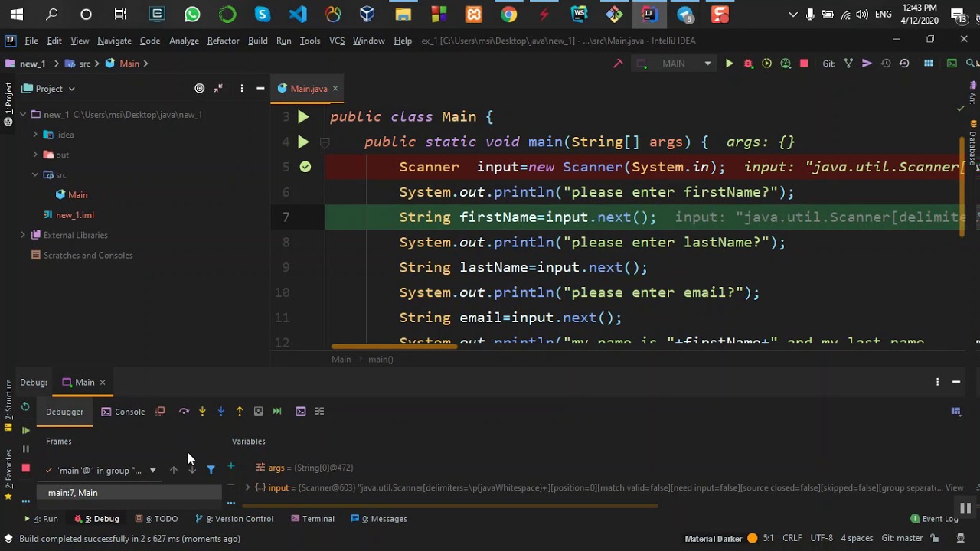
Task: Click the run gutter arrow on line 3
Action: (x=303, y=117)
